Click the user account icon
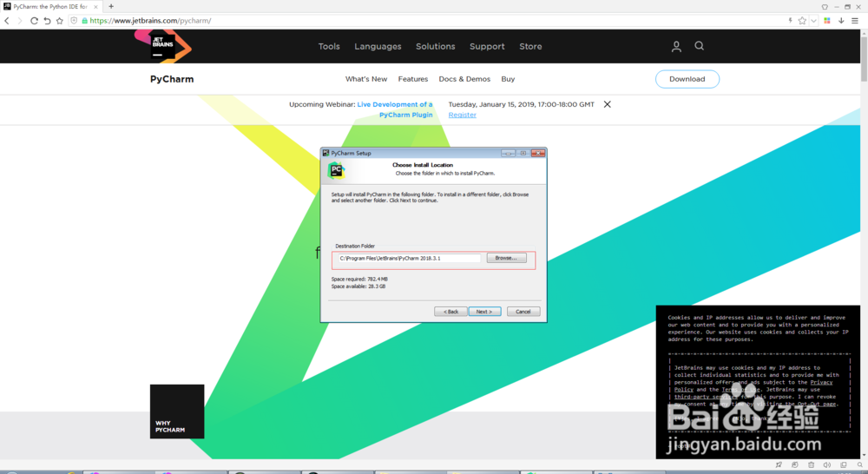The width and height of the screenshot is (868, 474). coord(676,47)
